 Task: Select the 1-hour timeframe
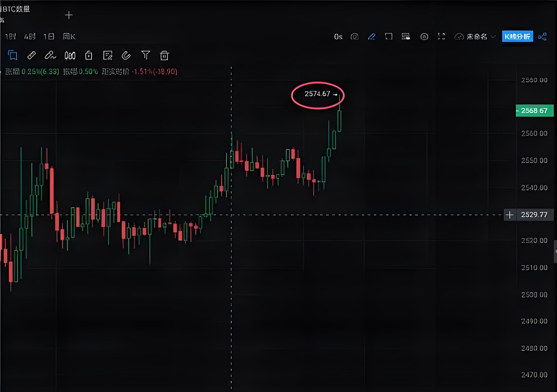(10, 37)
